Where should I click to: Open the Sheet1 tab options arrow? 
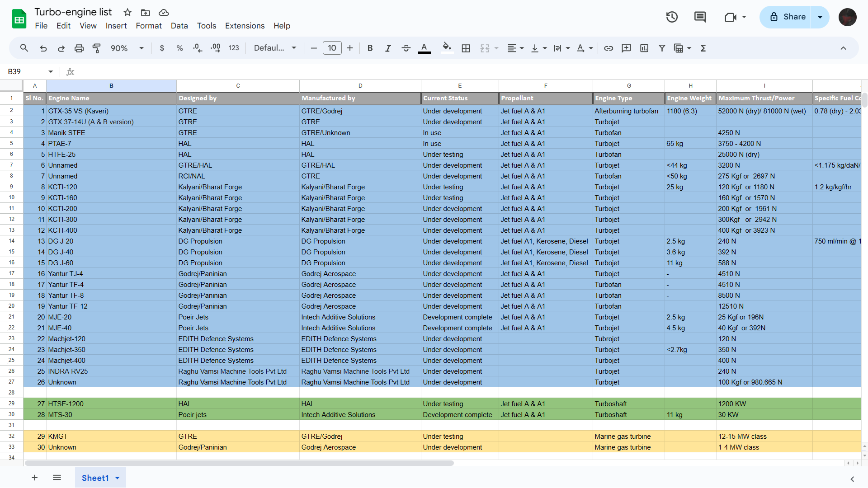(118, 478)
